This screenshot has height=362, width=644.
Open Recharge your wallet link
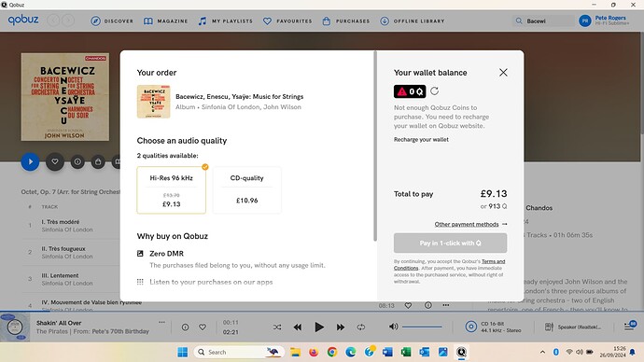(x=421, y=140)
